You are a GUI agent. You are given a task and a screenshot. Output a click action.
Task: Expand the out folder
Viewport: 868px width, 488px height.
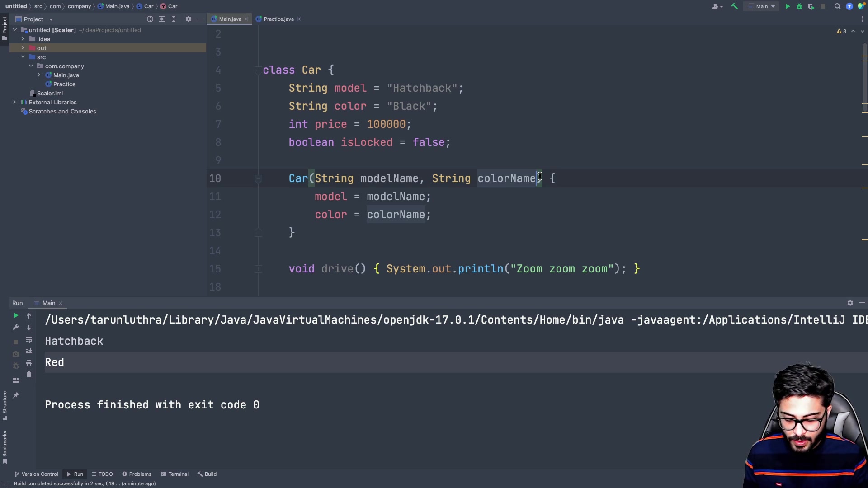(x=23, y=48)
